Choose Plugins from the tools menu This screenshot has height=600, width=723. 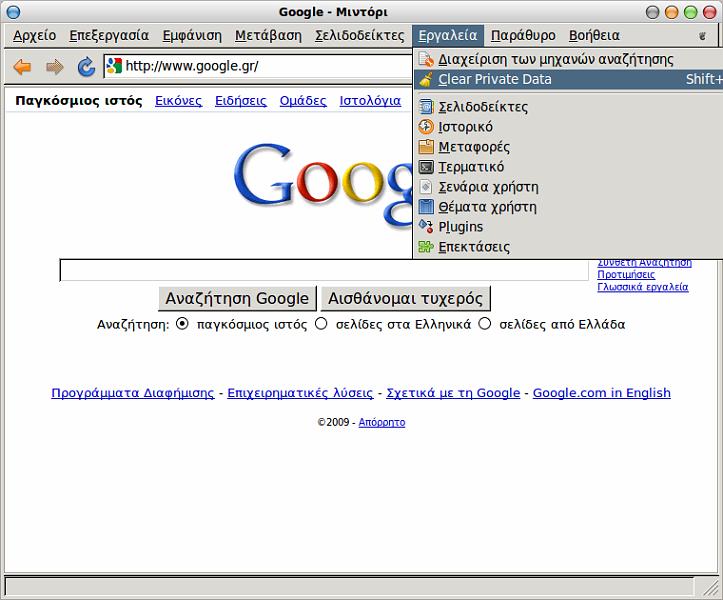(x=568, y=226)
